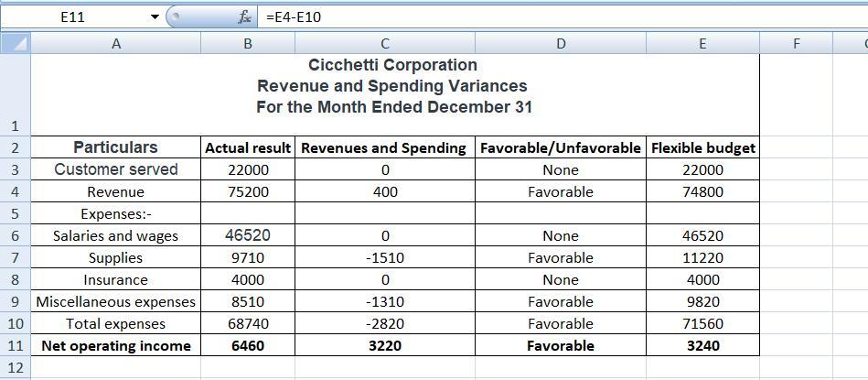This screenshot has width=868, height=380.
Task: Click net operating income actual 6460
Action: (248, 345)
